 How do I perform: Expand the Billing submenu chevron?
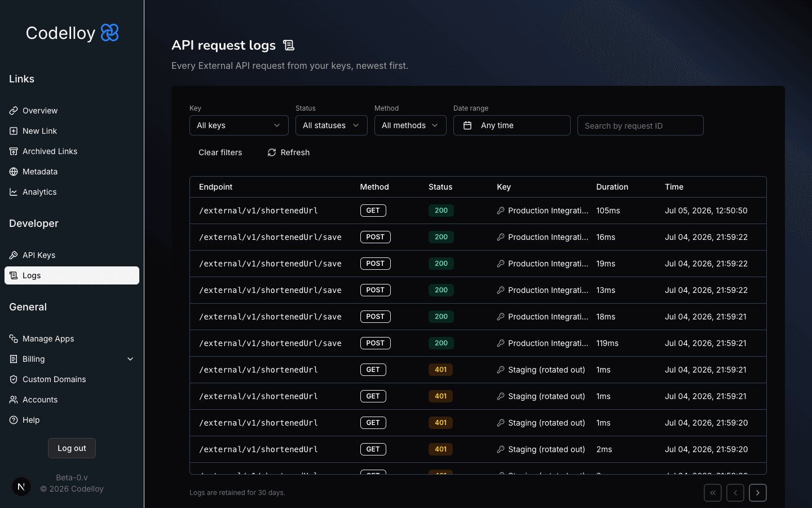pyautogui.click(x=130, y=359)
